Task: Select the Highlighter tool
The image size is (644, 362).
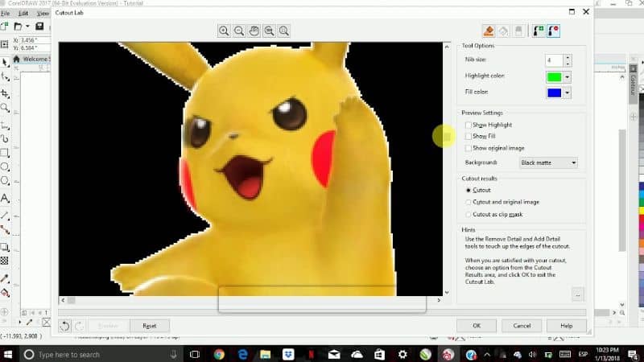Action: click(x=489, y=31)
